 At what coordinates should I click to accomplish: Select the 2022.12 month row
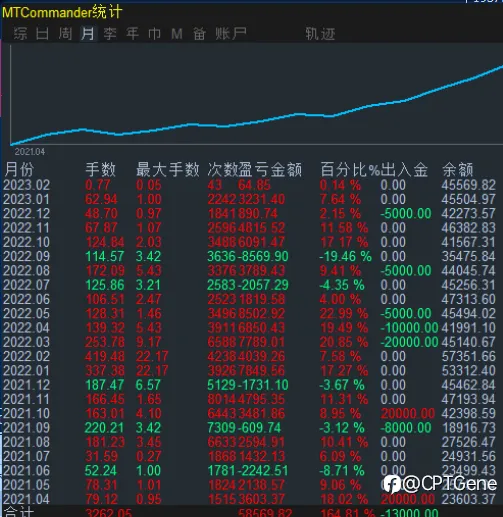tap(250, 214)
